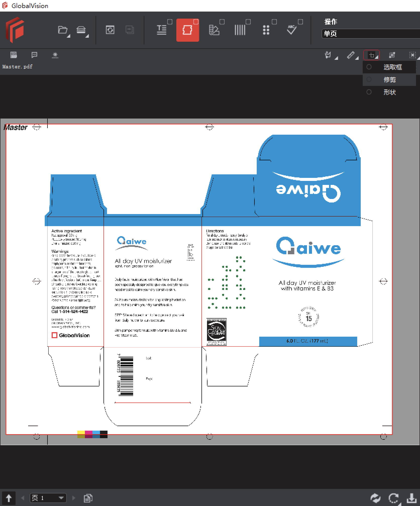Click the Master.pdf file name
Screen dimensions: 420x506
pyautogui.click(x=17, y=67)
